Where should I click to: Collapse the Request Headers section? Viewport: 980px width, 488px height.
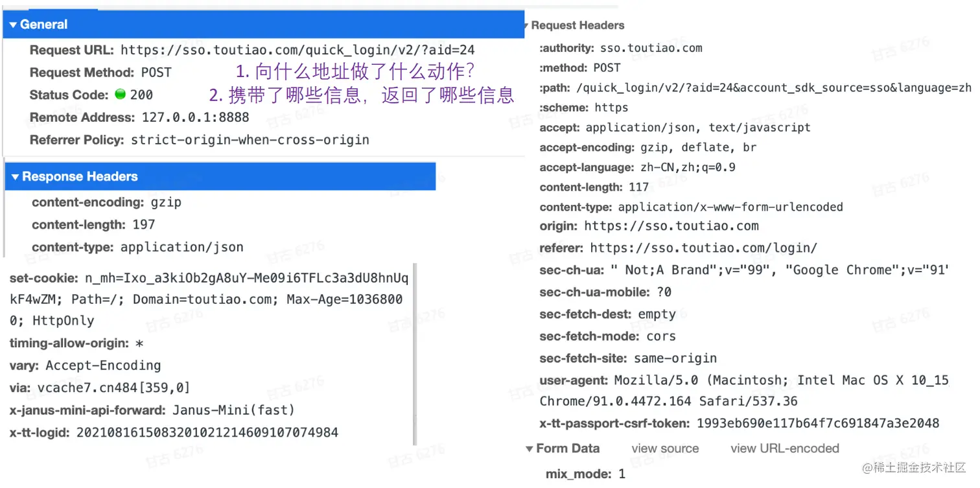pyautogui.click(x=526, y=26)
